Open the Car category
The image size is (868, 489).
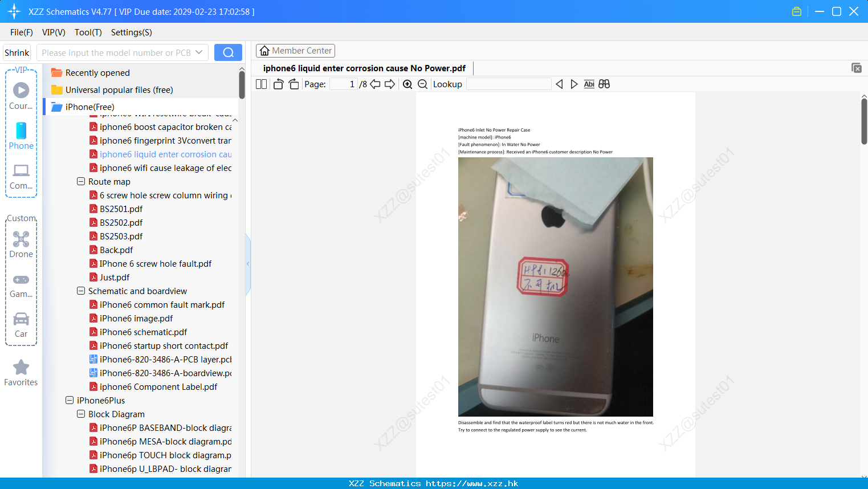point(21,325)
